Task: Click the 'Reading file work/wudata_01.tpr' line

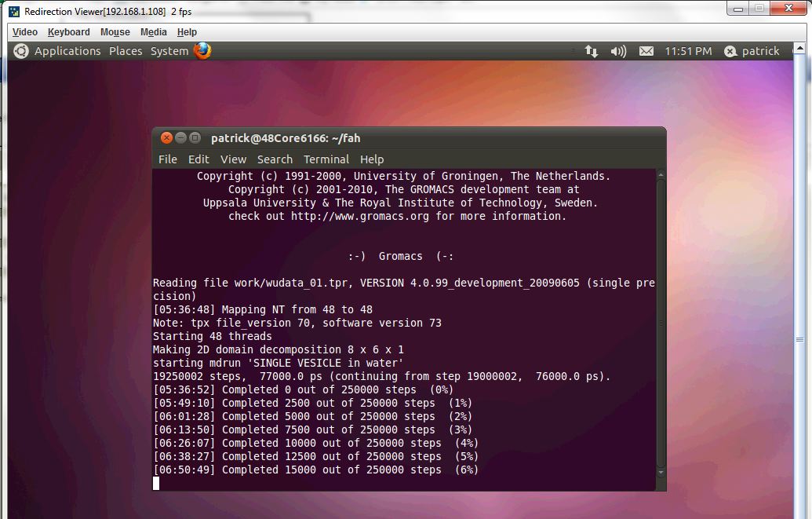Action: tap(404, 289)
